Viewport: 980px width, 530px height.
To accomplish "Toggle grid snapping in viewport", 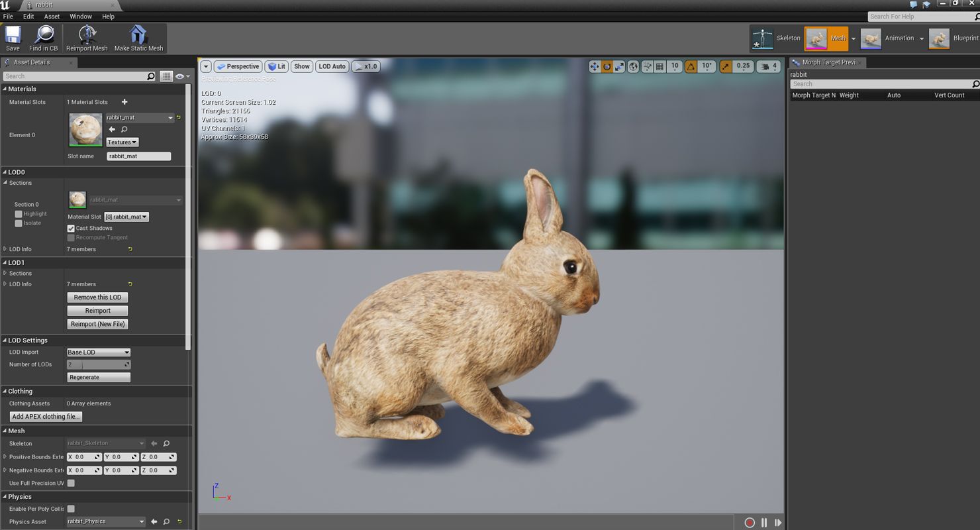I will click(x=660, y=66).
